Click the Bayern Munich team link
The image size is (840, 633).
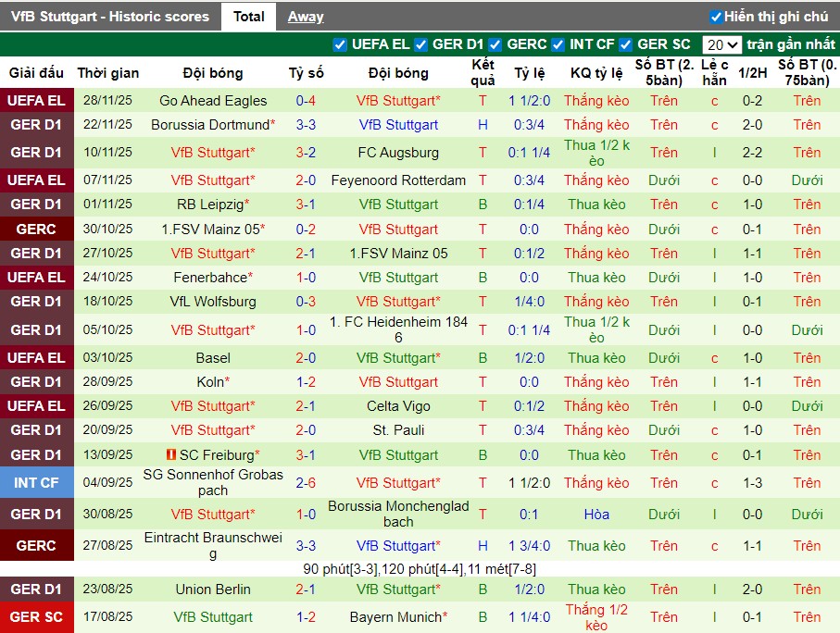point(398,617)
